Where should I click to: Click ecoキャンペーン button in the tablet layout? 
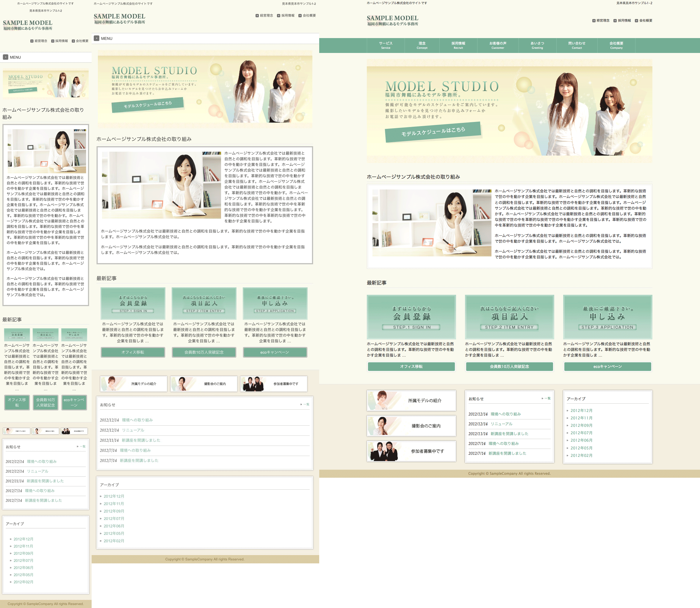coord(275,352)
